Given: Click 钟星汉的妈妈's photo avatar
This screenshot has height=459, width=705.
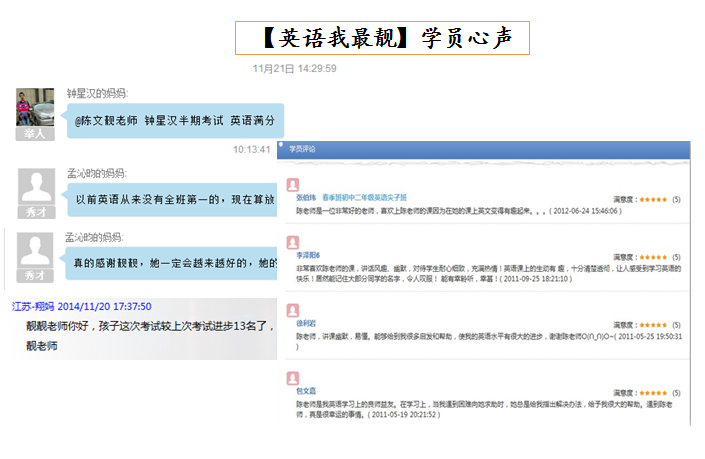Looking at the screenshot, I should [x=35, y=108].
